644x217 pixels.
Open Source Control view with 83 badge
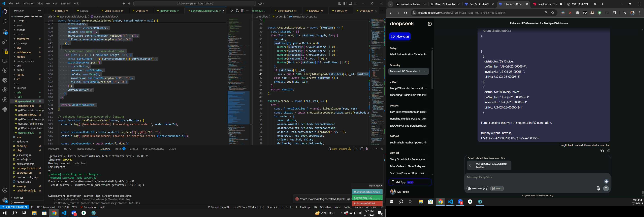tap(5, 32)
